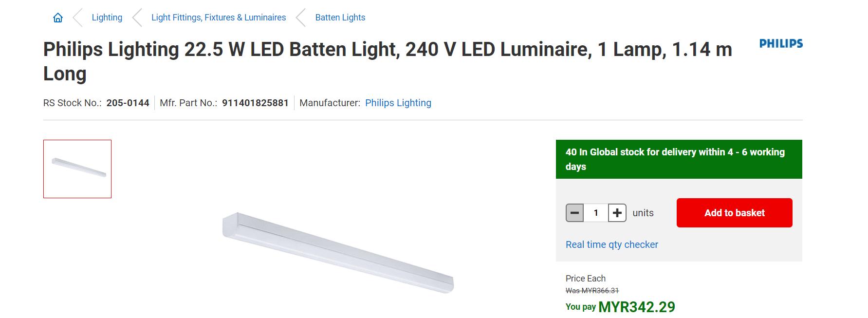Open the Lighting breadcrumb category

pos(107,18)
